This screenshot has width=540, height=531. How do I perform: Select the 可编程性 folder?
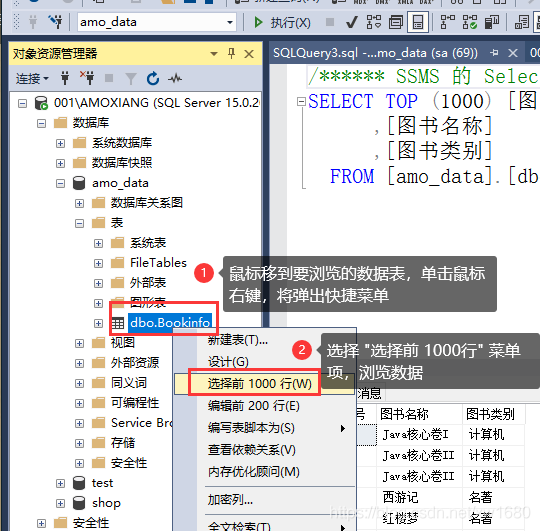point(135,403)
